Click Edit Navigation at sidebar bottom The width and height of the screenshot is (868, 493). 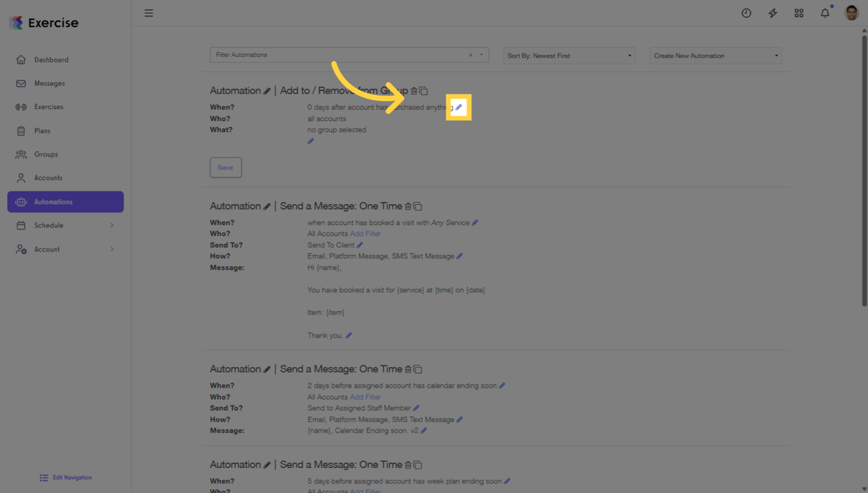(x=65, y=478)
